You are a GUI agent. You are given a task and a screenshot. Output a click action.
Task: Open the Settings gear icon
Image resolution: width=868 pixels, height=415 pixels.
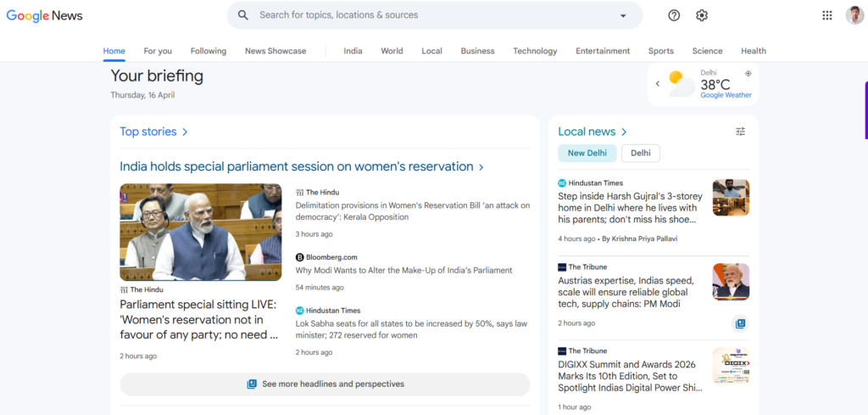702,15
